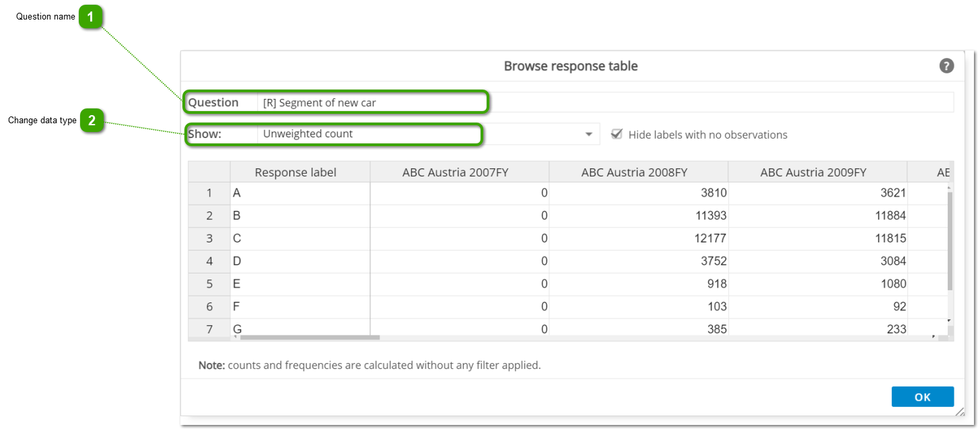Click green callout badge number 2
Image resolution: width=980 pixels, height=431 pixels.
click(x=92, y=121)
